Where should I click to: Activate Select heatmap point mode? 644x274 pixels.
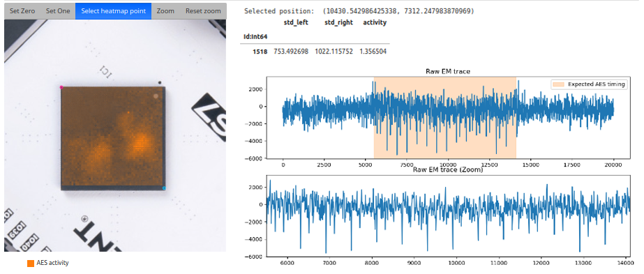click(113, 11)
